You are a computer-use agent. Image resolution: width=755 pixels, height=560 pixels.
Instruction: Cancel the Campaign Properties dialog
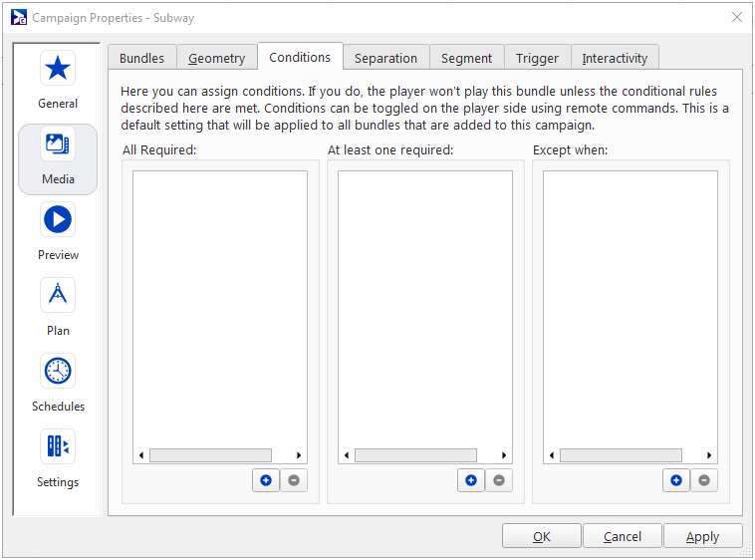623,536
